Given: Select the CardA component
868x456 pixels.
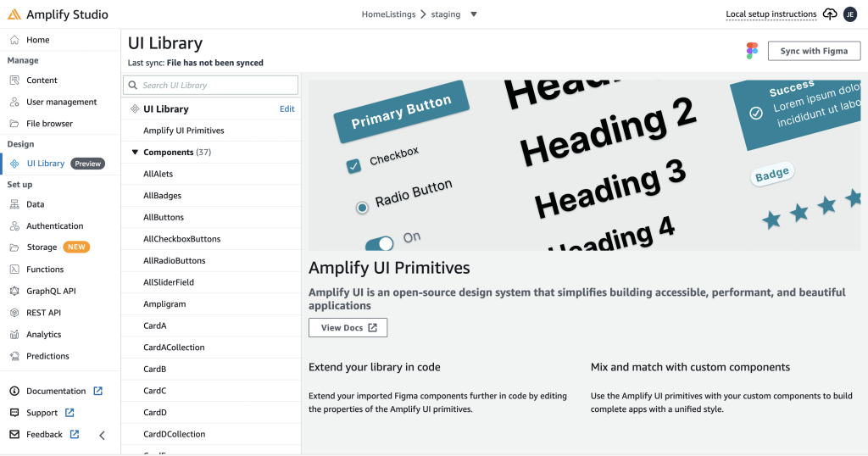Looking at the screenshot, I should coord(154,325).
